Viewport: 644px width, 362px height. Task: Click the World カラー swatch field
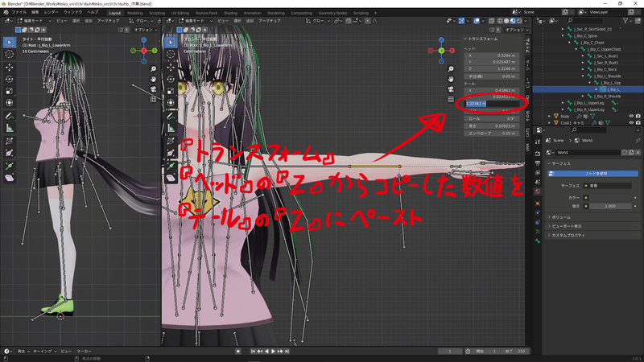point(609,198)
